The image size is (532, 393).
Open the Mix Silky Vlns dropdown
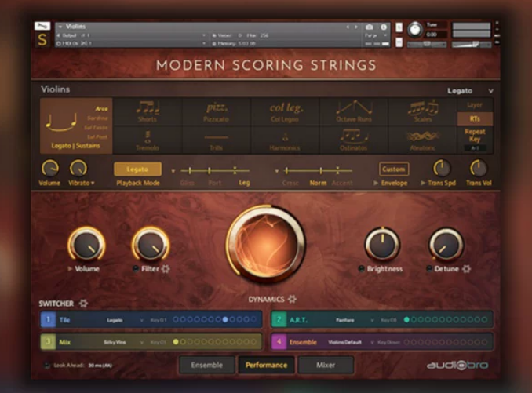(142, 343)
